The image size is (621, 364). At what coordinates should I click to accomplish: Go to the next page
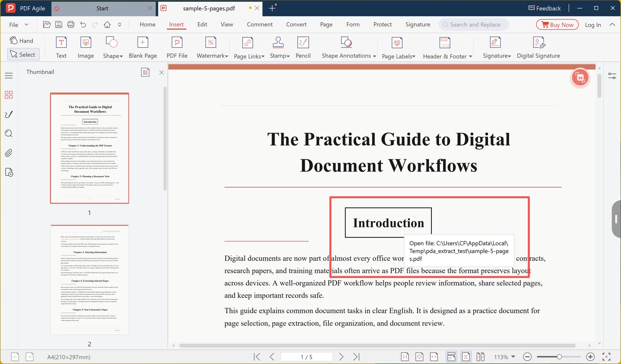(341, 357)
